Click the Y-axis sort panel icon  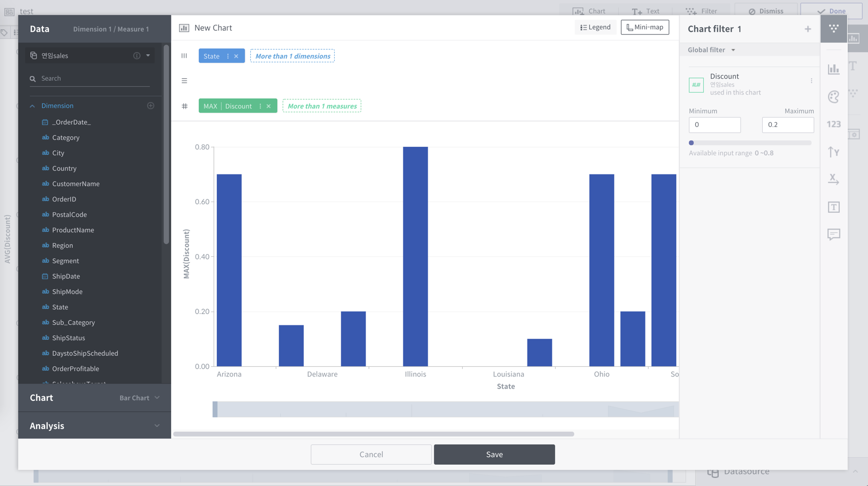833,152
